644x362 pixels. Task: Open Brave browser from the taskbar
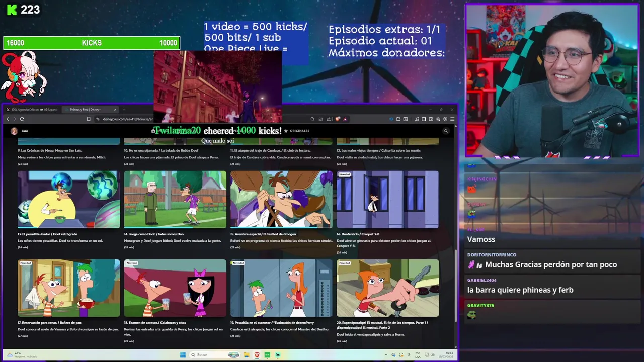pos(257,355)
